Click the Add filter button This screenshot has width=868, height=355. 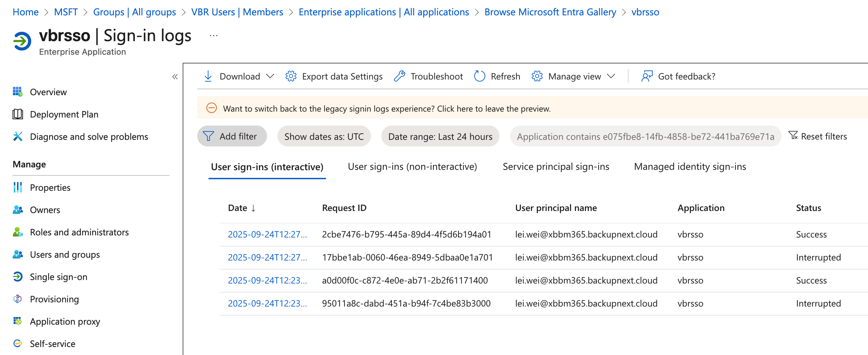(232, 136)
